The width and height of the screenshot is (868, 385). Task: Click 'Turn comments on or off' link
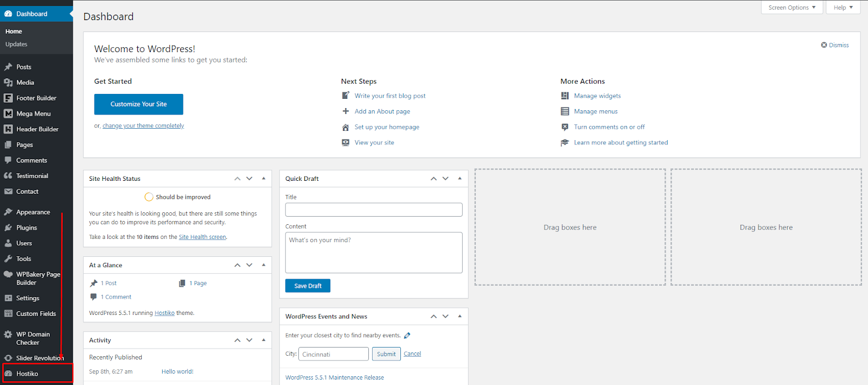pyautogui.click(x=609, y=127)
